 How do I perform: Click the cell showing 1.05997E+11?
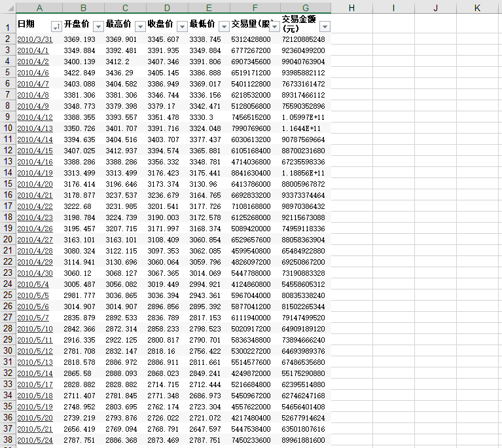click(x=303, y=117)
